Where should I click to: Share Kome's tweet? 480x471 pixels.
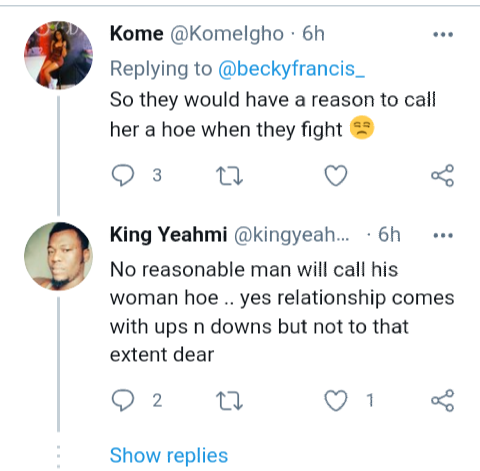click(x=442, y=175)
